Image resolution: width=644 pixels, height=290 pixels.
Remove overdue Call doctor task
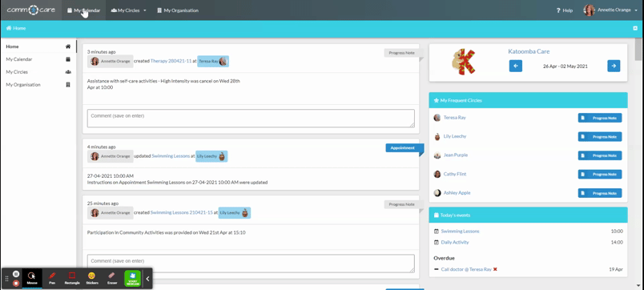coord(495,269)
